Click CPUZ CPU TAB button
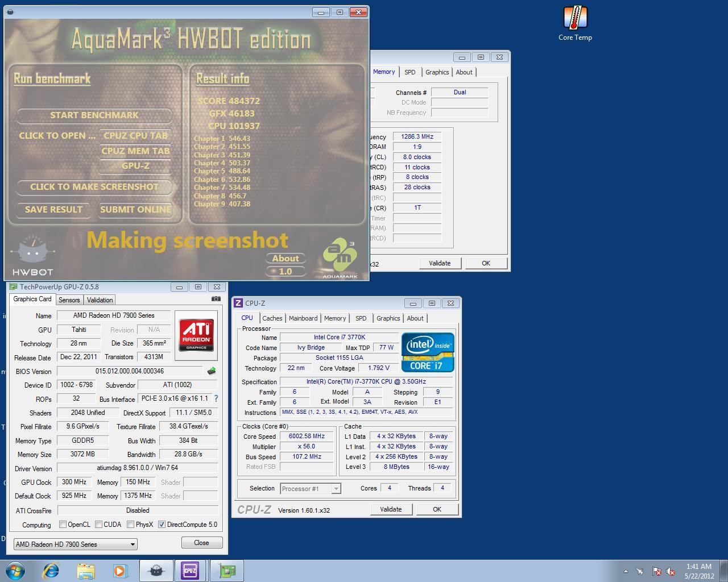 tap(135, 136)
